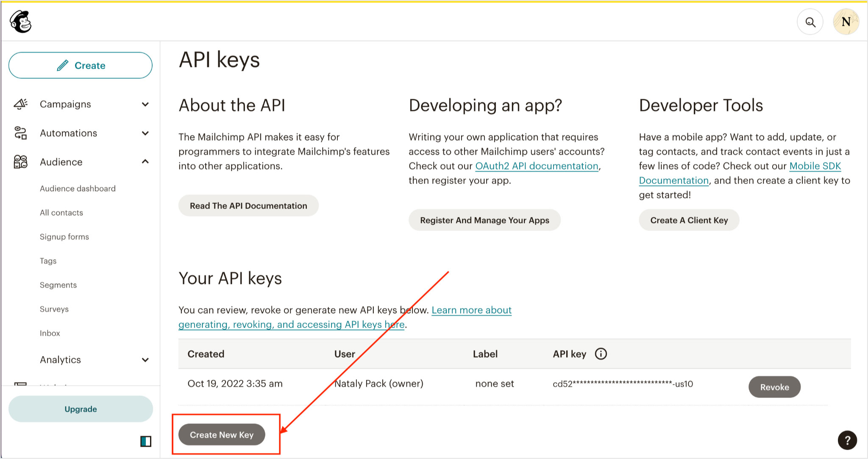Click the API key info icon
Viewport: 868px width, 459px height.
pyautogui.click(x=601, y=354)
